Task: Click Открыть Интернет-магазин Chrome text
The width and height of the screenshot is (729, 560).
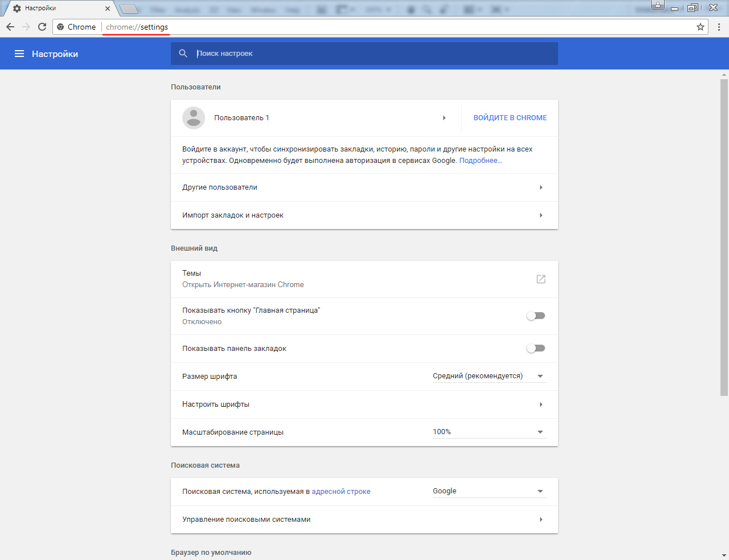Action: (243, 285)
